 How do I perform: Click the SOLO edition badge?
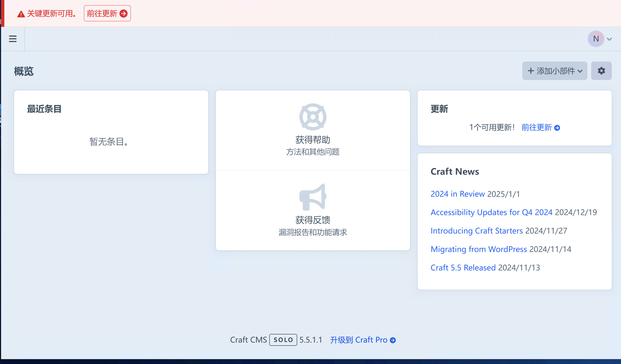click(x=283, y=340)
